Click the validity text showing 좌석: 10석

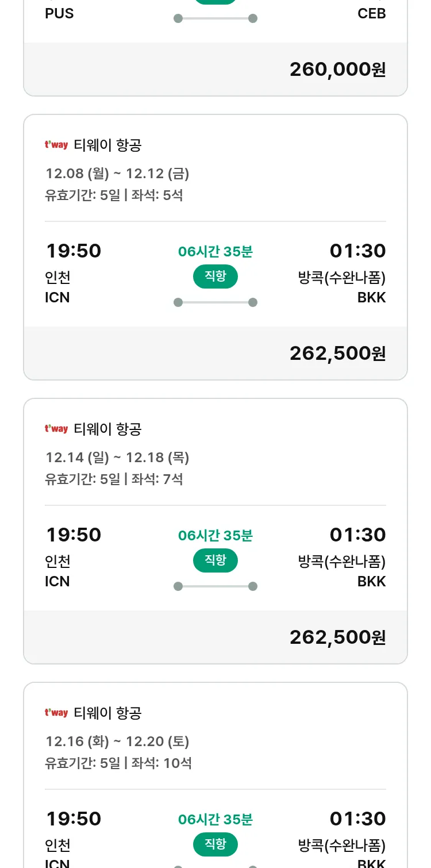tap(118, 763)
